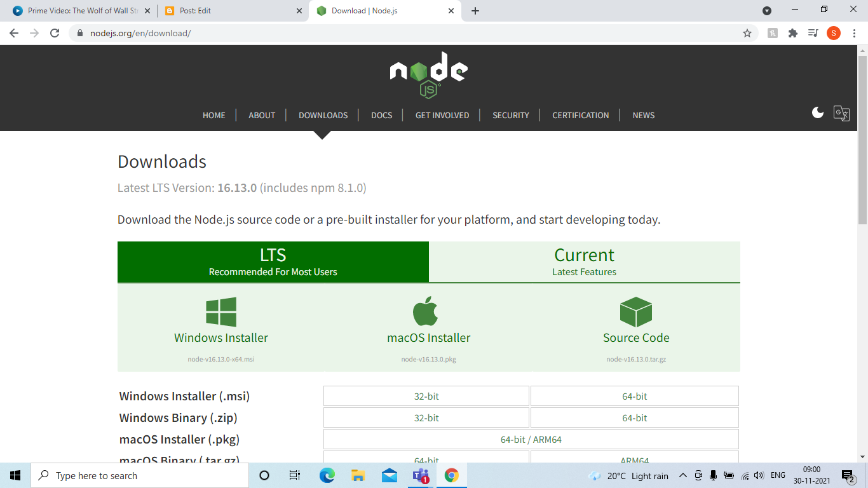Viewport: 868px width, 488px height.
Task: Download 32-bit Windows Installer (.msi)
Action: click(x=426, y=396)
